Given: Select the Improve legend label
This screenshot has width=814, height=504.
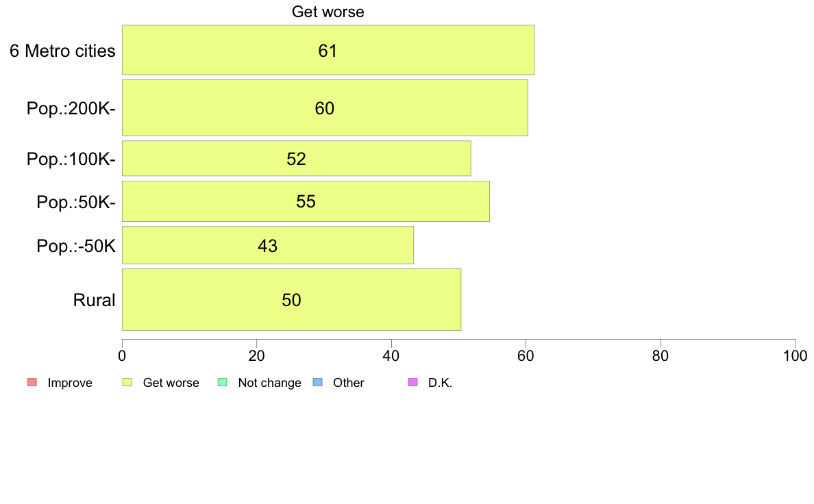Looking at the screenshot, I should coord(70,383).
